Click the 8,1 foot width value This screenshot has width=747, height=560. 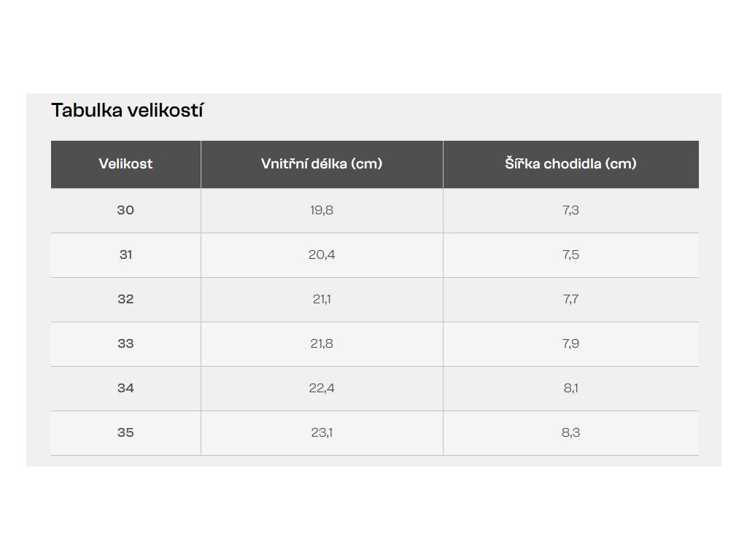pyautogui.click(x=570, y=389)
